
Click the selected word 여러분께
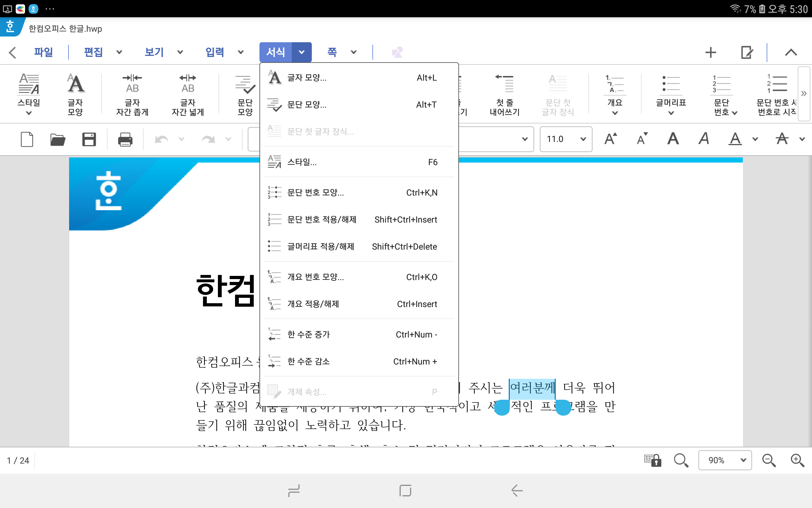[532, 388]
